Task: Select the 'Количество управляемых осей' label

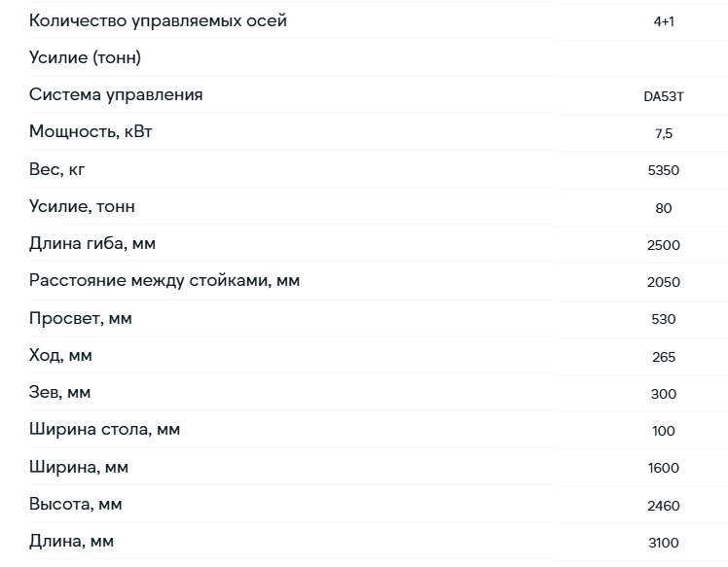Action: [158, 21]
